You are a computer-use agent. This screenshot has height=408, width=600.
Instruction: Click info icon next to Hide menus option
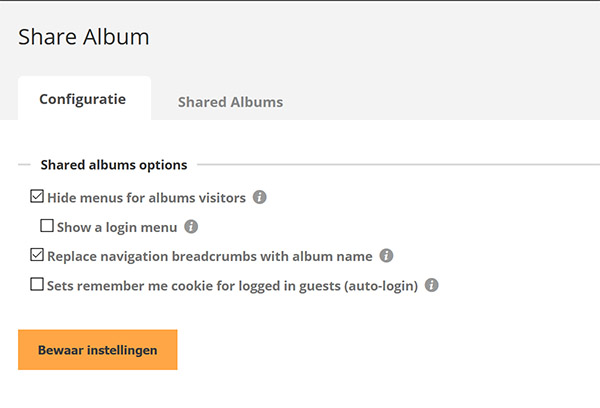click(x=259, y=197)
